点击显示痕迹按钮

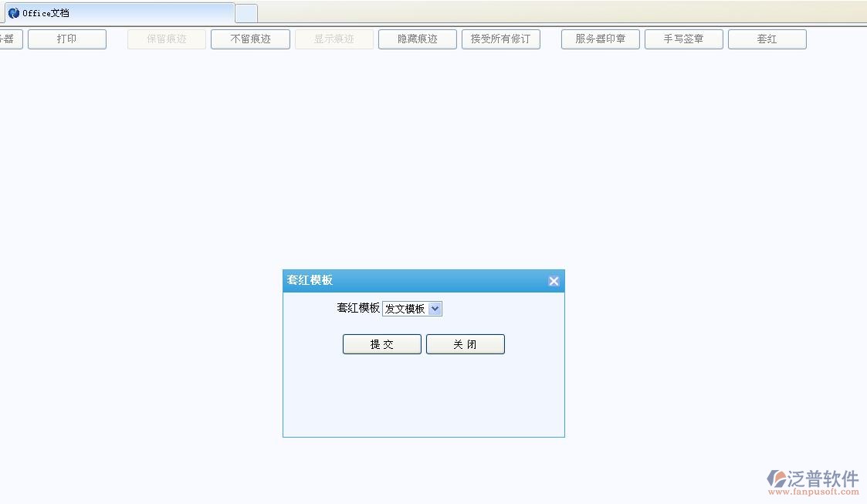point(334,39)
